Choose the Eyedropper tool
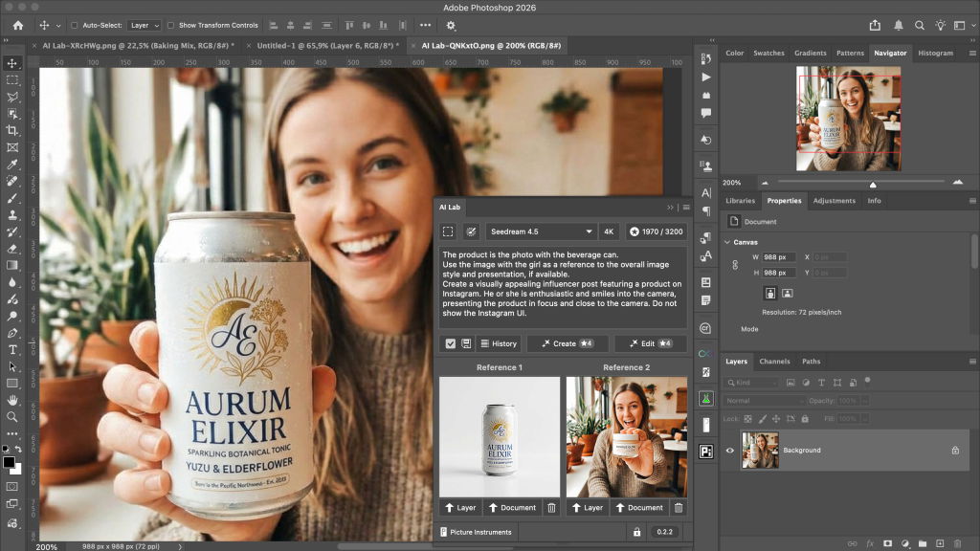Image resolution: width=980 pixels, height=551 pixels. [12, 164]
